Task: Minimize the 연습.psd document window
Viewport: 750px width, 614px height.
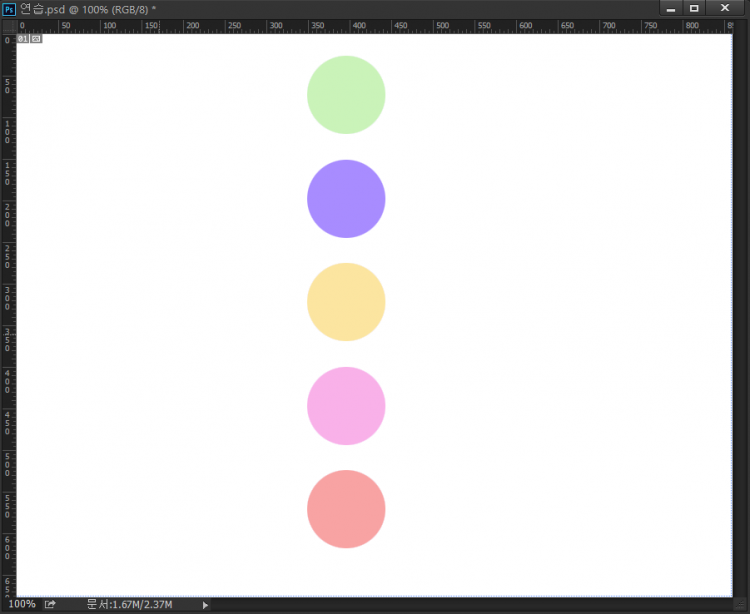Action: tap(671, 8)
